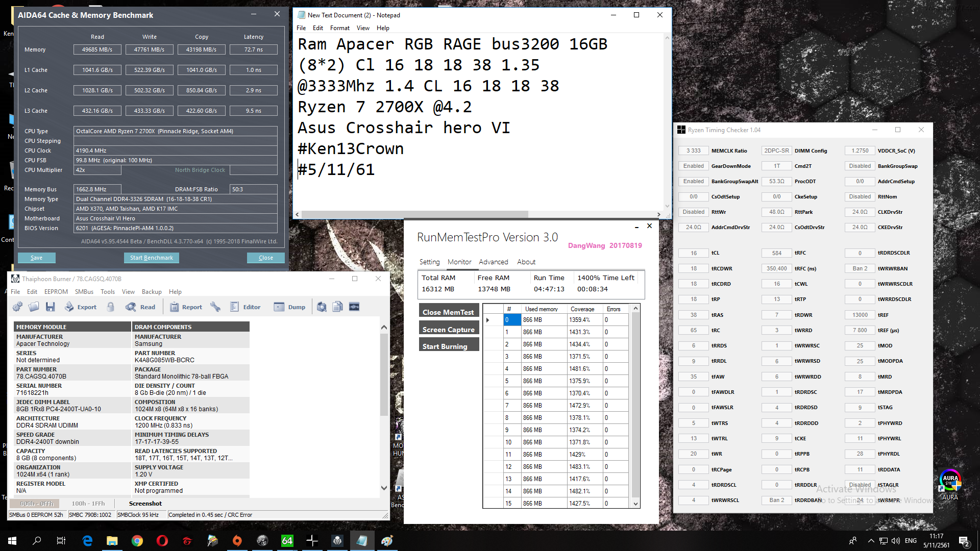Screen dimensions: 980x551
Task: Click the ProcODT value 53.3Ω
Action: (777, 181)
